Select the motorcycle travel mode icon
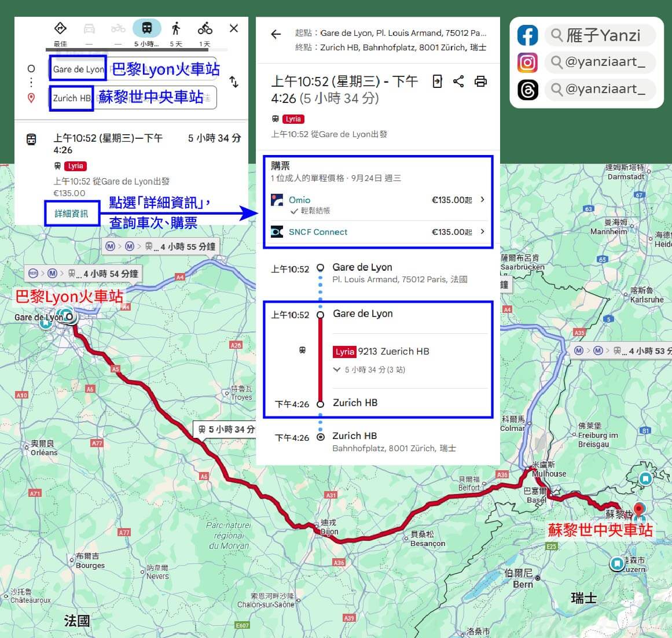The height and width of the screenshot is (638, 672). point(118,27)
